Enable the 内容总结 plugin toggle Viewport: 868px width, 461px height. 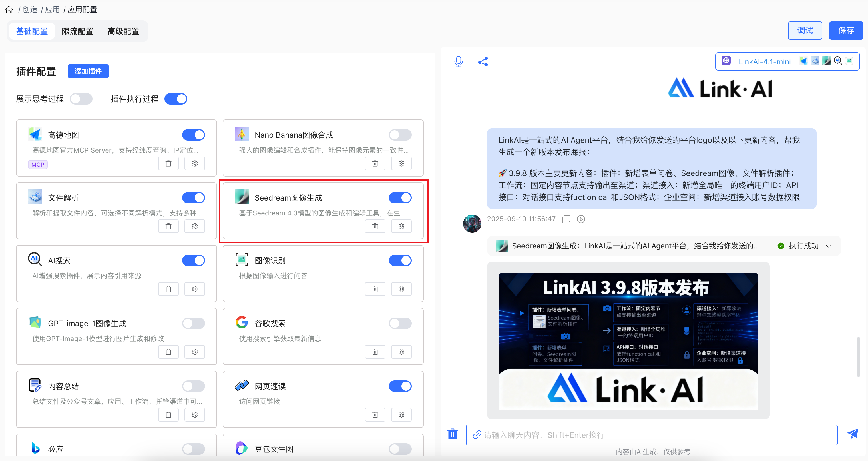point(193,386)
